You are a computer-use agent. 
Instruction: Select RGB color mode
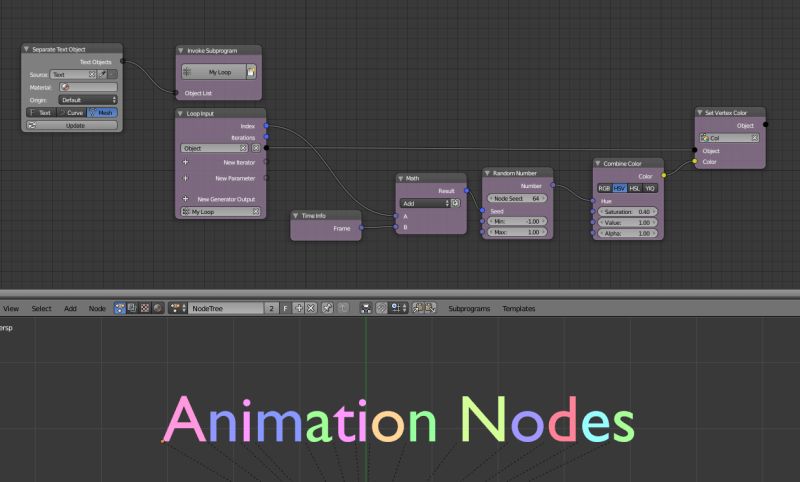[x=605, y=188]
